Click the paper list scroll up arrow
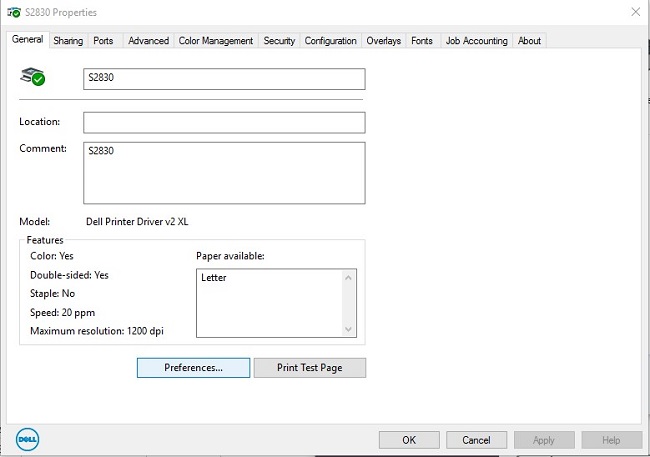This screenshot has width=650, height=457. pyautogui.click(x=348, y=277)
